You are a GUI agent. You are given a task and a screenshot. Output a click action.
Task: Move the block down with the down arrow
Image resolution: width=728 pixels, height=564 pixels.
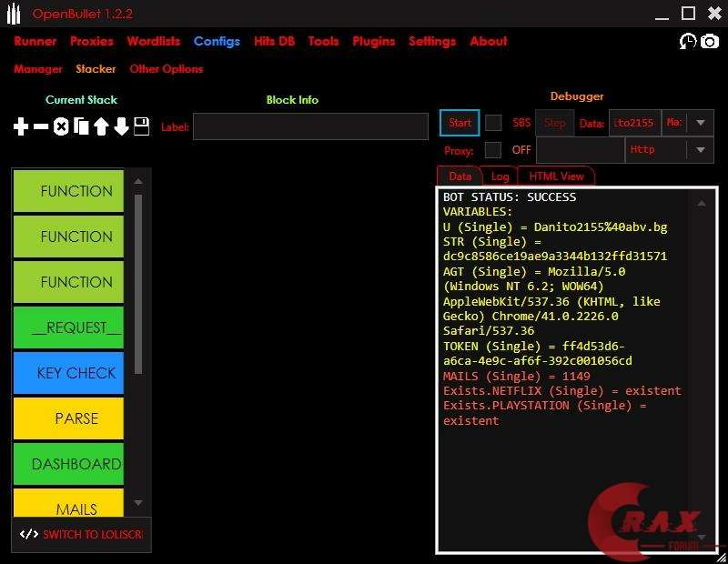[x=121, y=126]
